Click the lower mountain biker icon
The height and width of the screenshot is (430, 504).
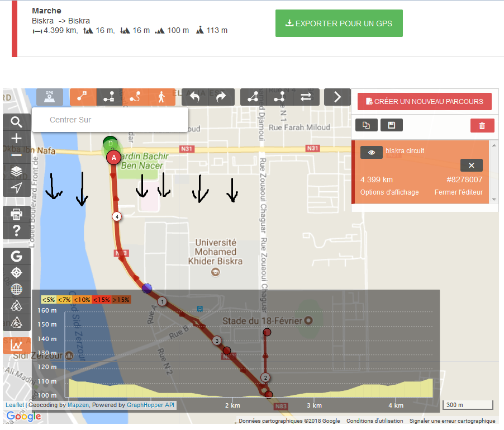(16, 322)
